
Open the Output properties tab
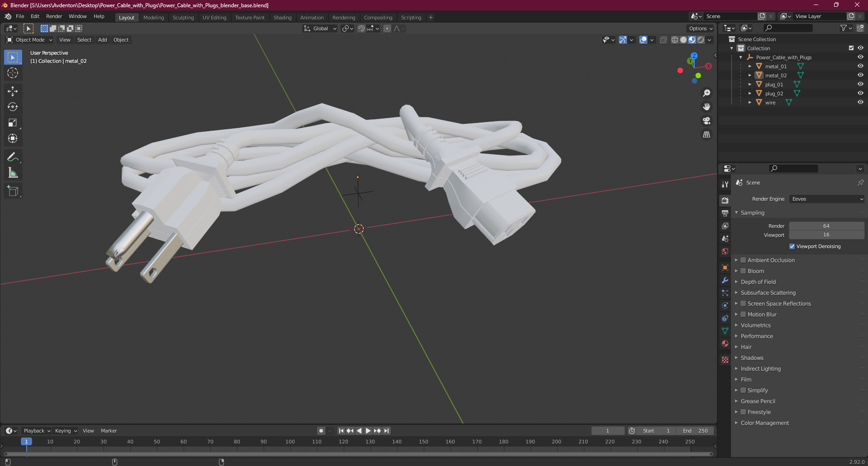click(x=725, y=213)
